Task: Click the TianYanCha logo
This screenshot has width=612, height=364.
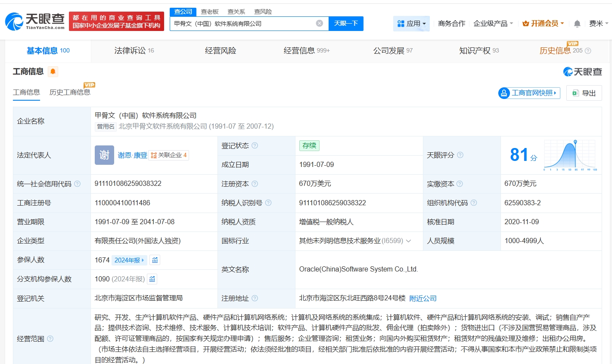Action: pos(34,21)
